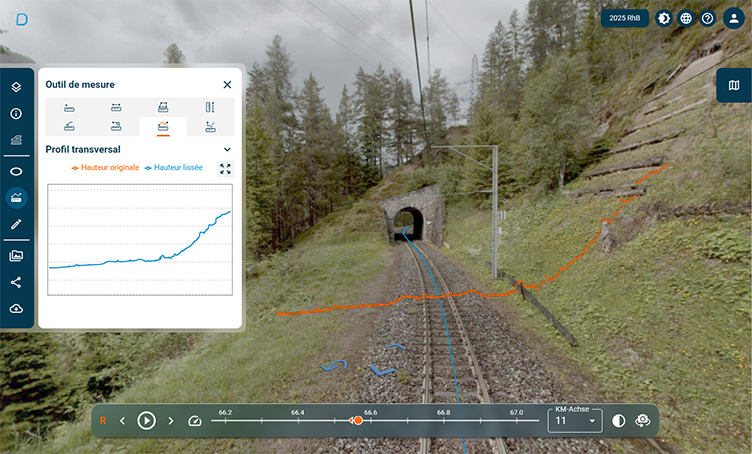
Task: Click the play button in timeline bar
Action: coord(146,421)
